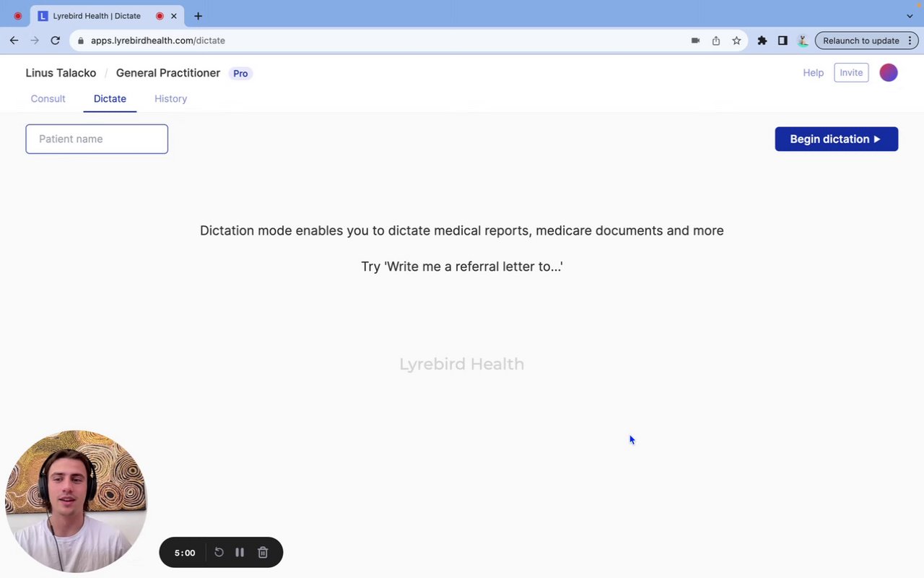
Task: Open the gradient user avatar menu
Action: click(889, 72)
